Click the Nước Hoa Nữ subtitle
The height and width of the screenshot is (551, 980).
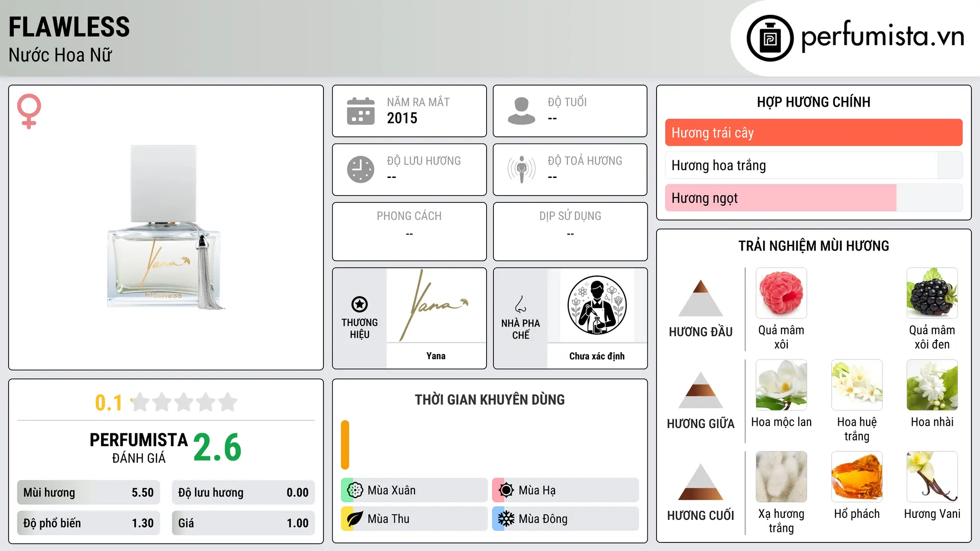pos(60,55)
